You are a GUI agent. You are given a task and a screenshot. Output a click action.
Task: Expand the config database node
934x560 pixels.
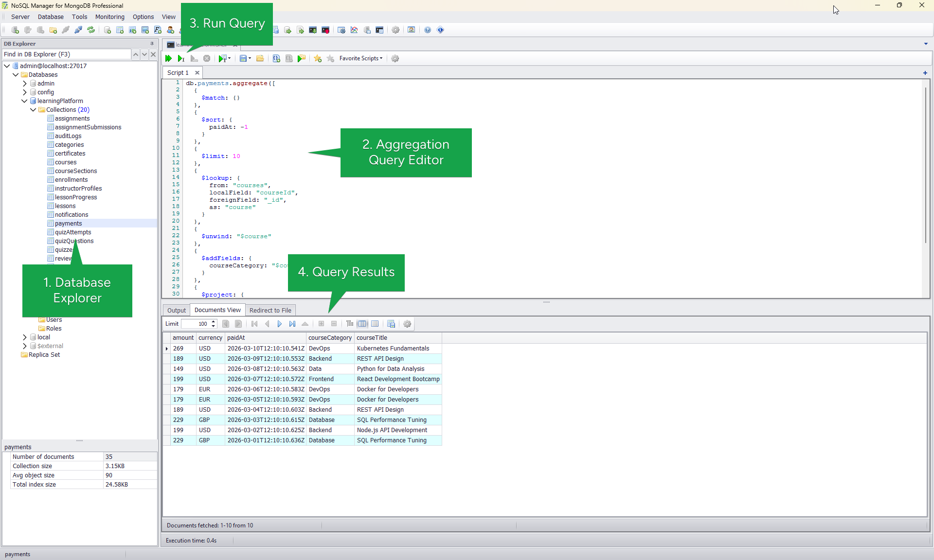point(24,92)
